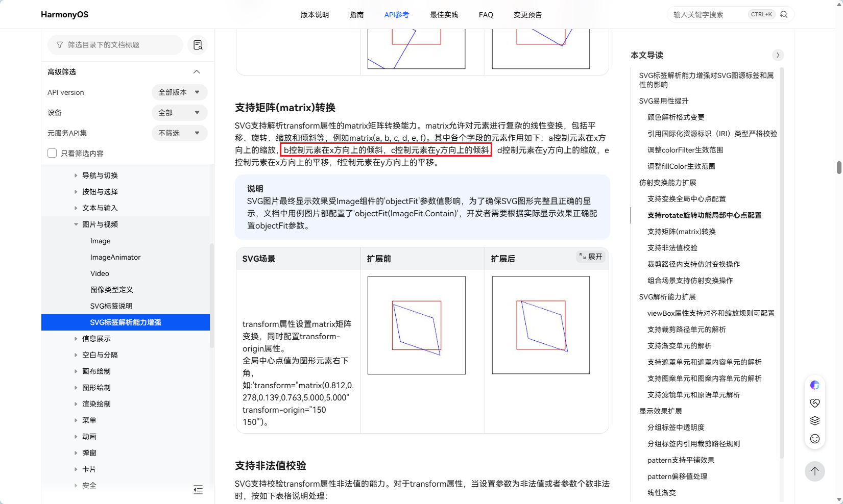Screen dimensions: 843x504
Task: Click the search magnifier icon in header
Action: 784,14
